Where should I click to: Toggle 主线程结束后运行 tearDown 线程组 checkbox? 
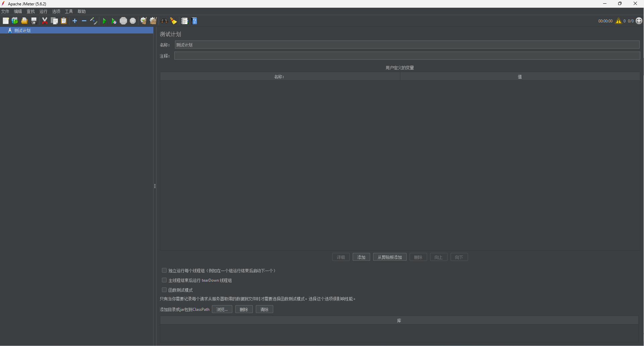[164, 280]
